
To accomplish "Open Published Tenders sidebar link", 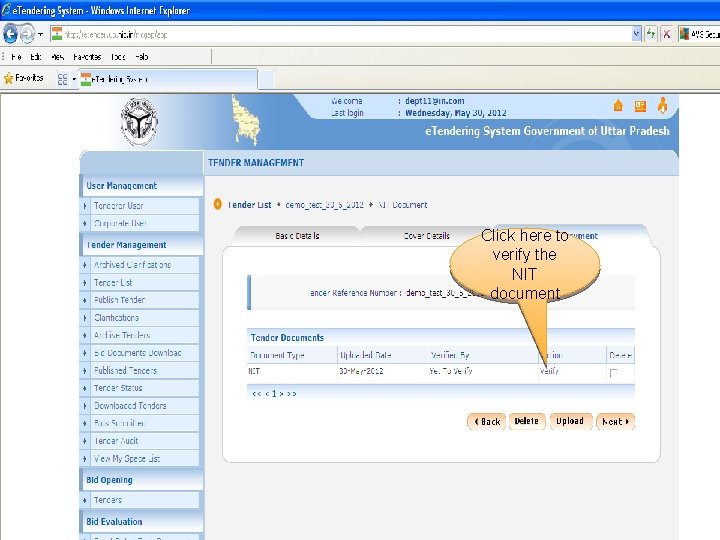I will (x=125, y=371).
